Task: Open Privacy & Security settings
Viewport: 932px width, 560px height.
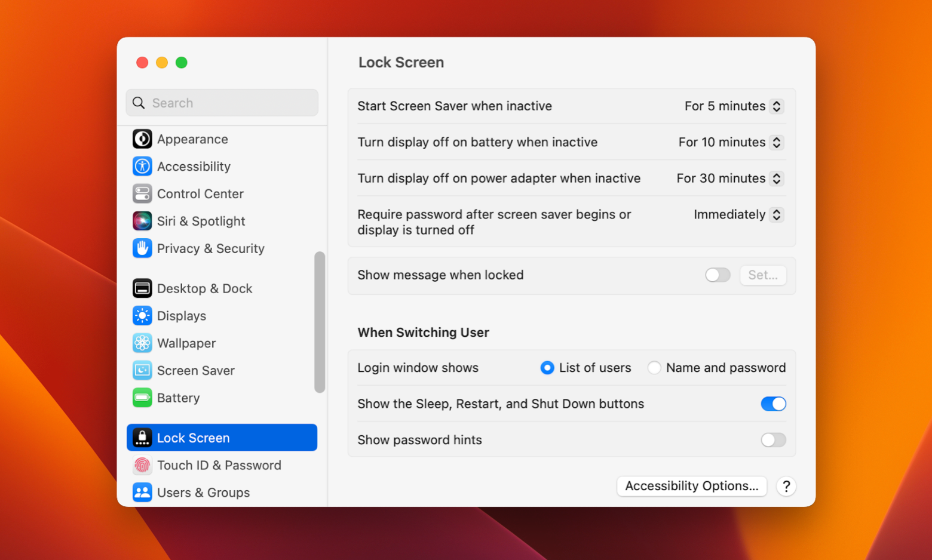Action: 142,248
